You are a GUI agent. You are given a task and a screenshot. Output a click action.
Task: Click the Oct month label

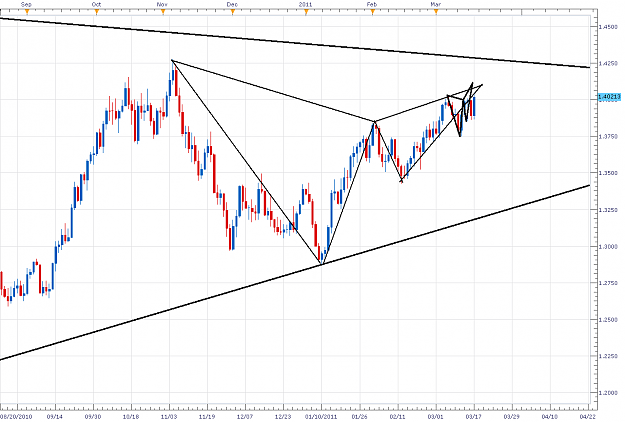coord(96,4)
